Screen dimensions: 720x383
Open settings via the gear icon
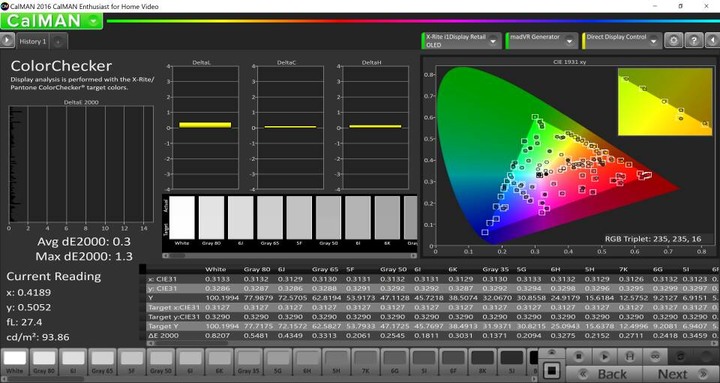[x=674, y=41]
